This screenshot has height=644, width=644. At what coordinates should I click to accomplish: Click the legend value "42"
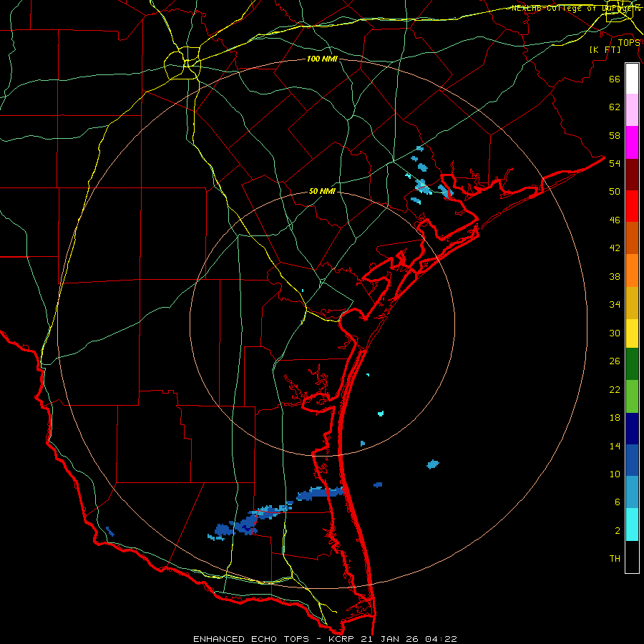[615, 248]
